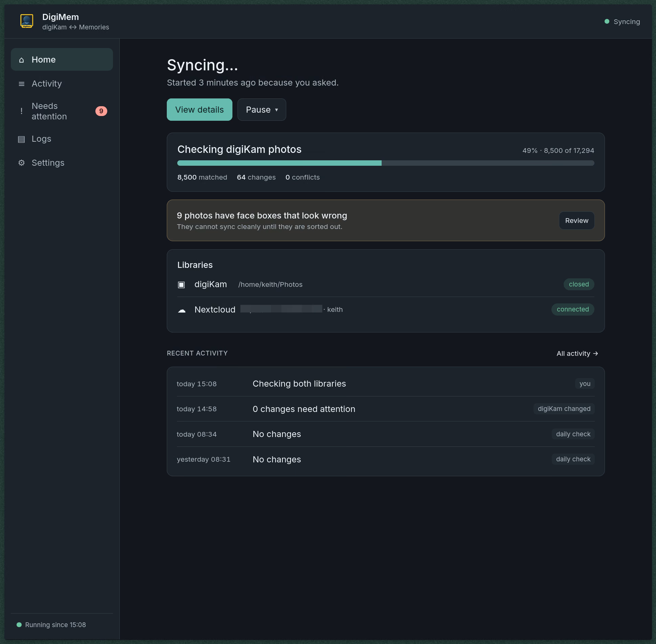Click the Home house icon in sidebar

point(21,60)
